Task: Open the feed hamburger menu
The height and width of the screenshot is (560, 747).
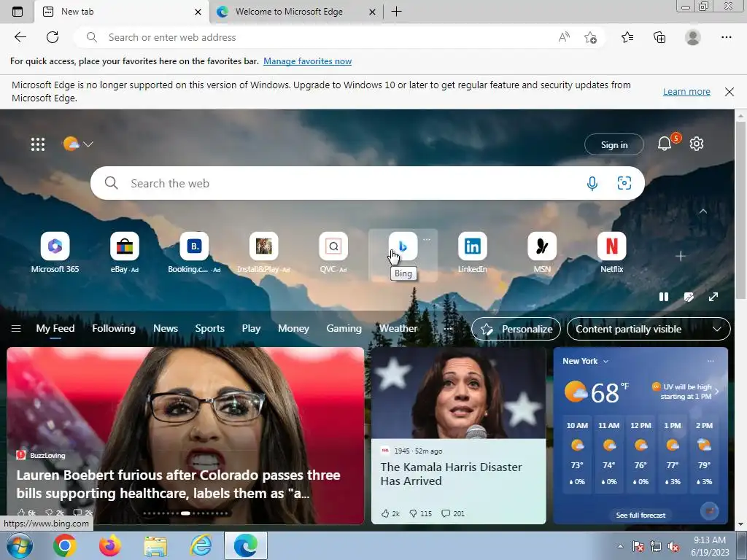Action: click(16, 329)
